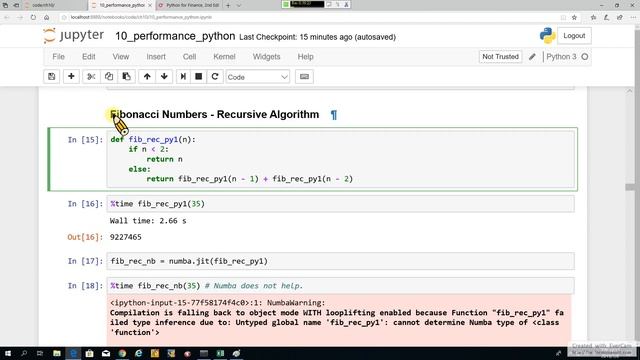Image resolution: width=640 pixels, height=360 pixels.
Task: Click the Fibonacci Numbers - Recursive Algorithm heading
Action: tap(215, 115)
